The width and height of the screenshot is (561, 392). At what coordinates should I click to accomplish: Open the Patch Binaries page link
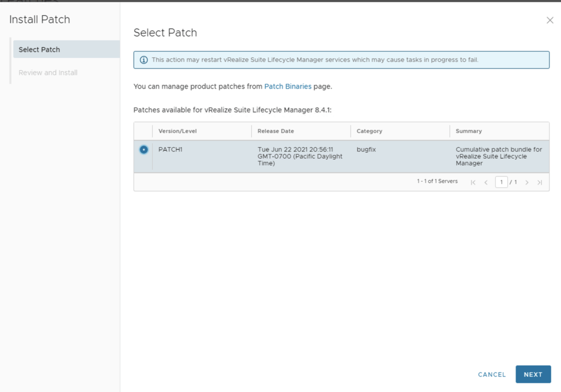click(288, 87)
